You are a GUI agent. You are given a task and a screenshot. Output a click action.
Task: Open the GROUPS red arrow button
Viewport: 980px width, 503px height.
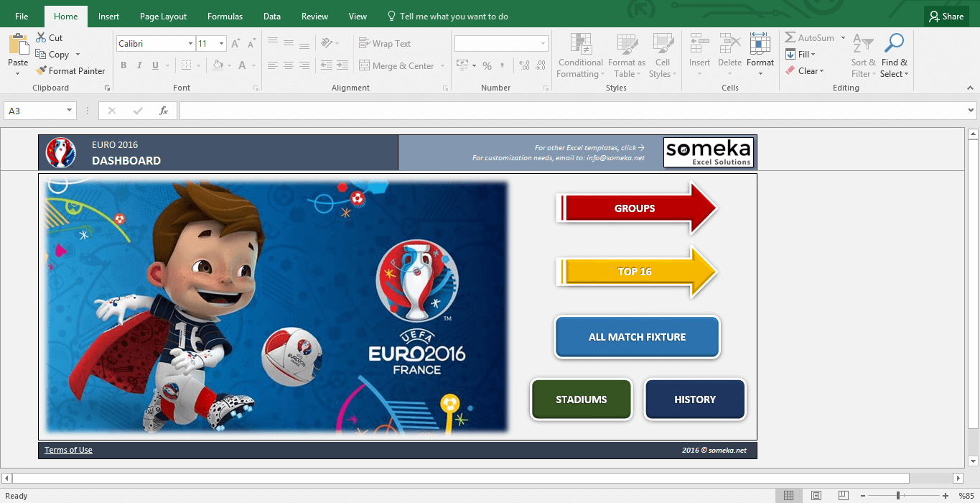(x=637, y=208)
